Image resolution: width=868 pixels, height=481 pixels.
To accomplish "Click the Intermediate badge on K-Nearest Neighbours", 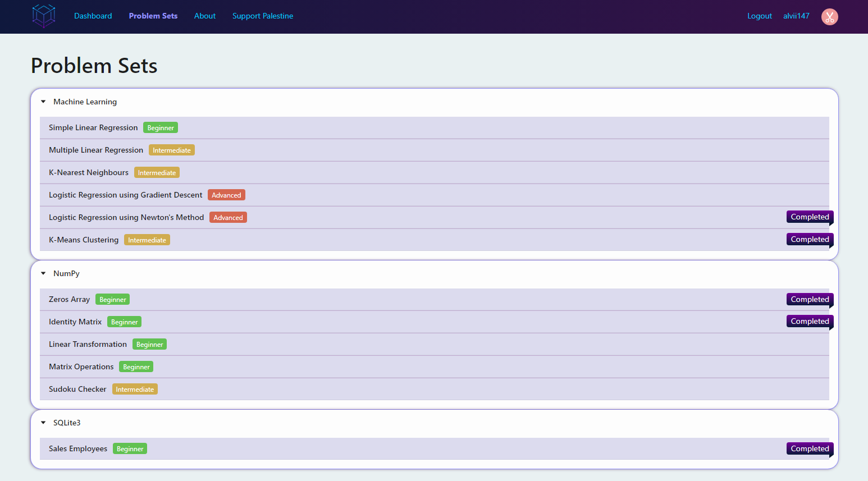I will pos(157,172).
